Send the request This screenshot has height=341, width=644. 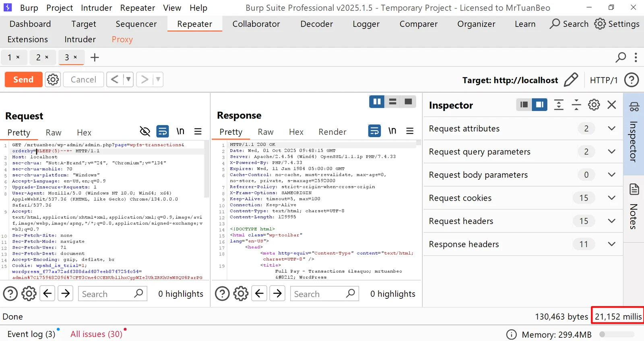coord(23,80)
